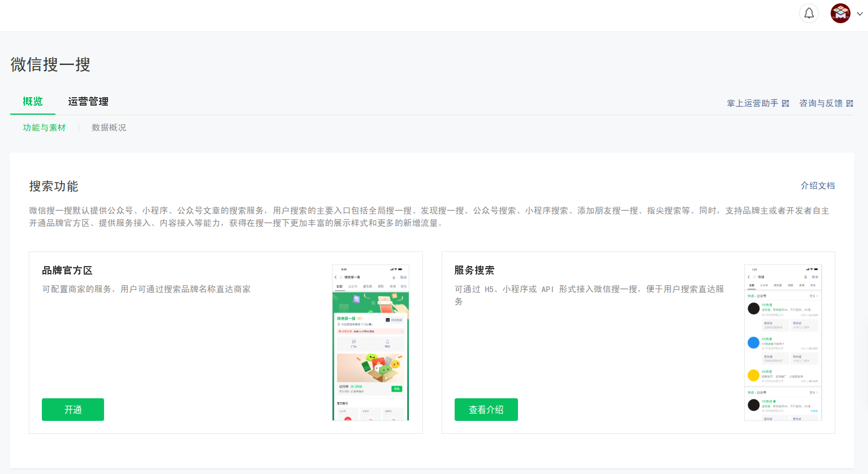Click the 可配置商家的服务 description text
Image resolution: width=868 pixels, height=474 pixels.
[146, 289]
